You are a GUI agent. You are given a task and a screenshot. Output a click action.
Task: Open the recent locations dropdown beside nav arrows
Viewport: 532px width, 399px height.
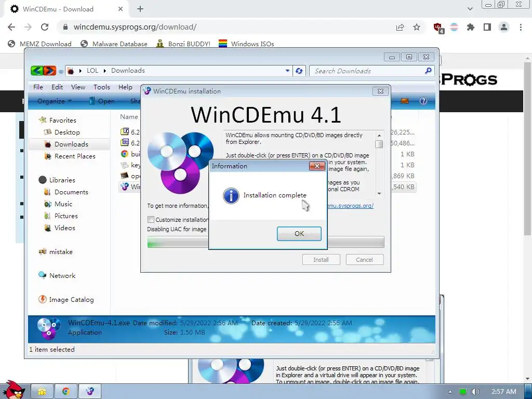tap(61, 71)
